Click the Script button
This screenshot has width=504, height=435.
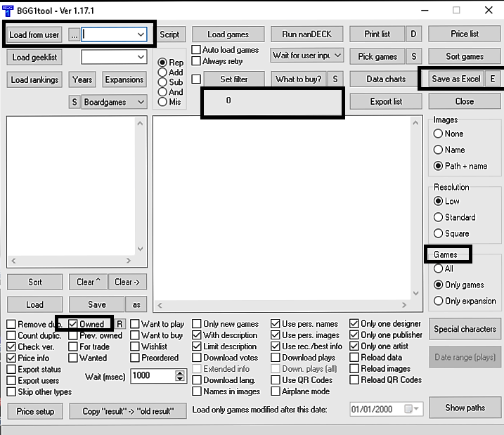click(169, 34)
